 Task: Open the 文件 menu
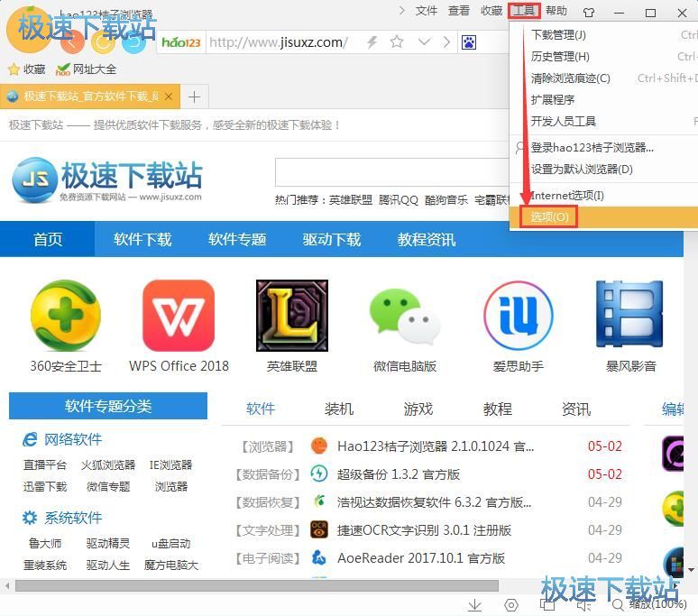[426, 11]
